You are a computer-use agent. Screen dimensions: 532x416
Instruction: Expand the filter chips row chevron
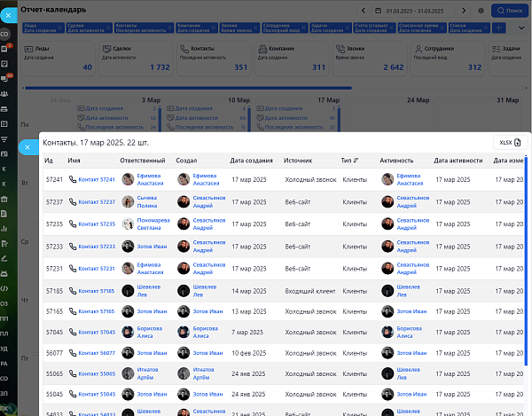(x=521, y=27)
